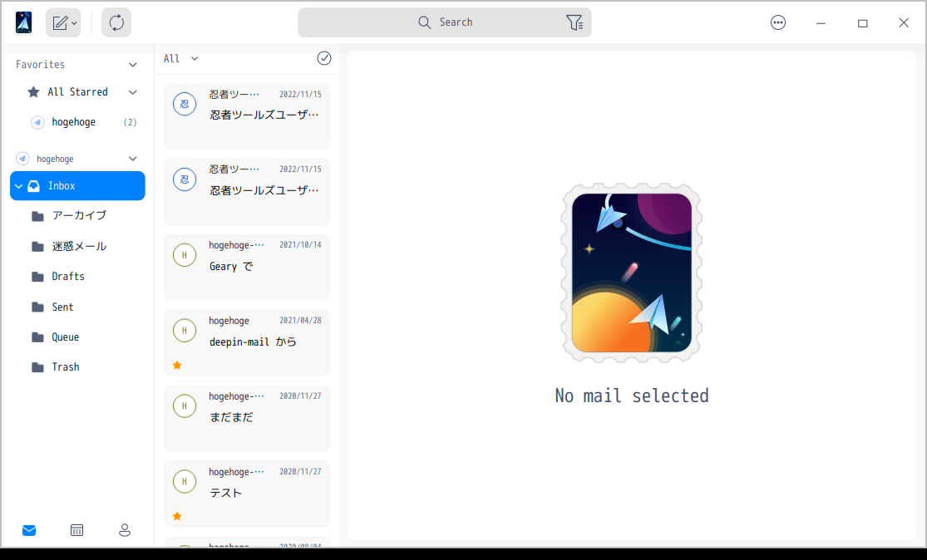Toggle star on deepin-mail から message

coord(177,365)
